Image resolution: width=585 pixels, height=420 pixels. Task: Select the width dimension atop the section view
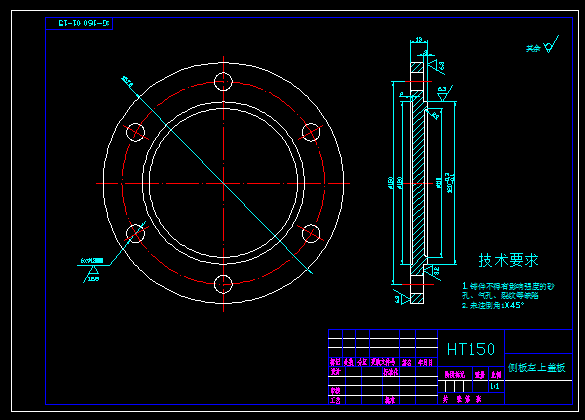(419, 39)
